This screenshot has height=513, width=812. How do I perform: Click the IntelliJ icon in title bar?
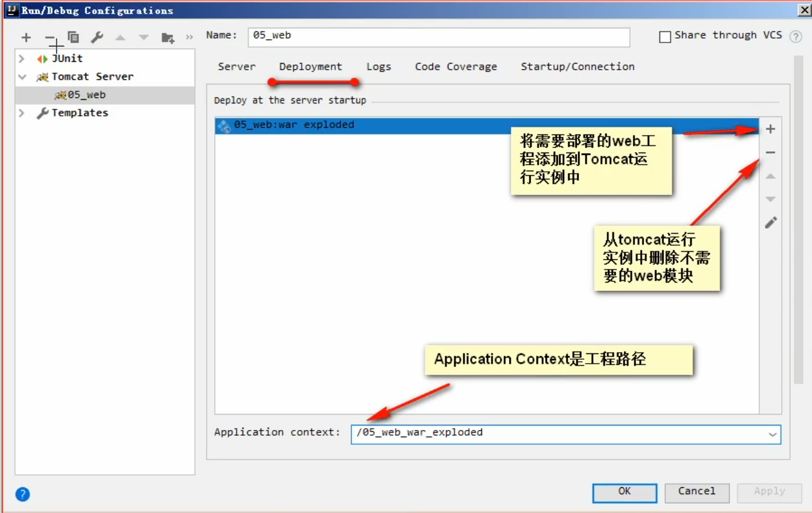(x=12, y=10)
